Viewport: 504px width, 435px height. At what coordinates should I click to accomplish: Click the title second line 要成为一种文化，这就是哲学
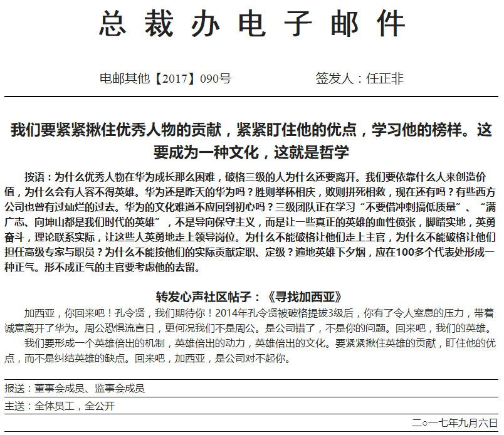tap(251, 152)
